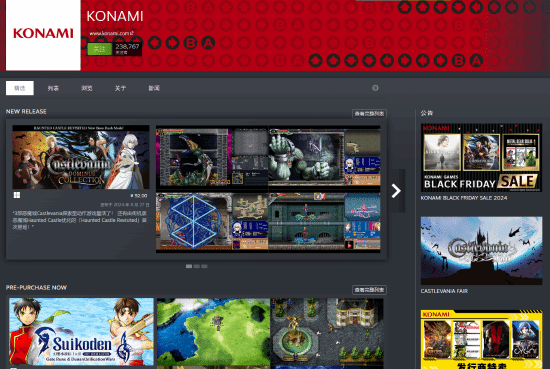Open the Suikoden pre-purchase capsule image
The image size is (550, 369).
(81, 331)
